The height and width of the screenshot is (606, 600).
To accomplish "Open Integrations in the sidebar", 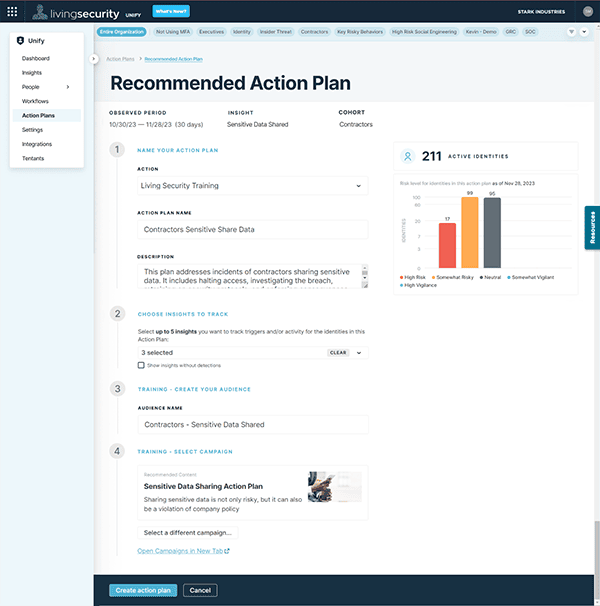I will click(x=37, y=144).
